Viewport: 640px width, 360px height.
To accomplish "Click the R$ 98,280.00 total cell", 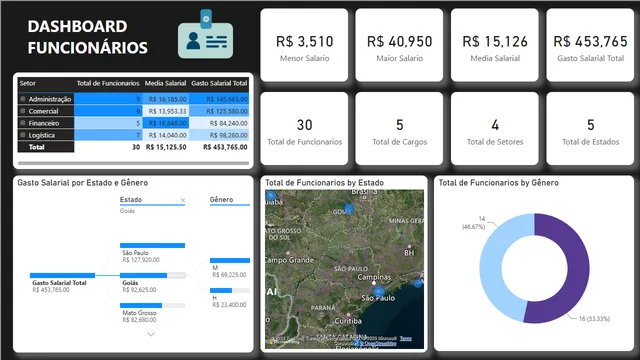I will coord(219,135).
